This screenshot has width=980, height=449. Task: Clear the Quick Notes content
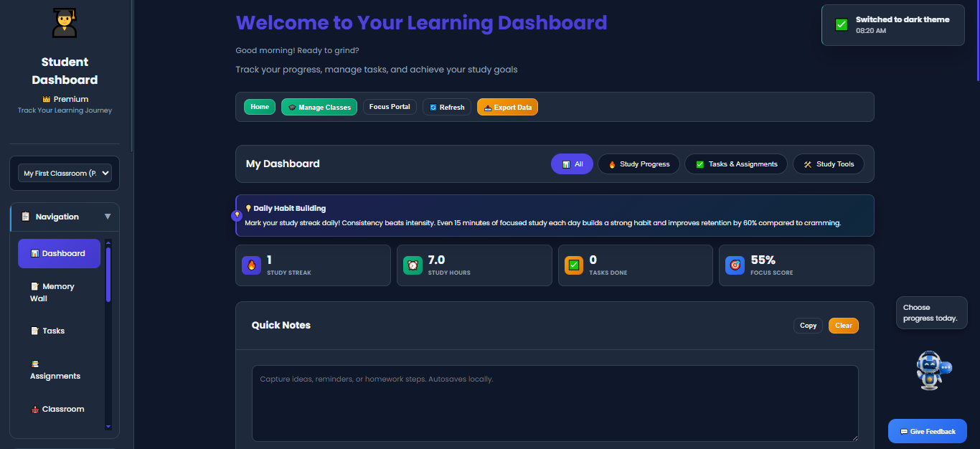coord(843,325)
